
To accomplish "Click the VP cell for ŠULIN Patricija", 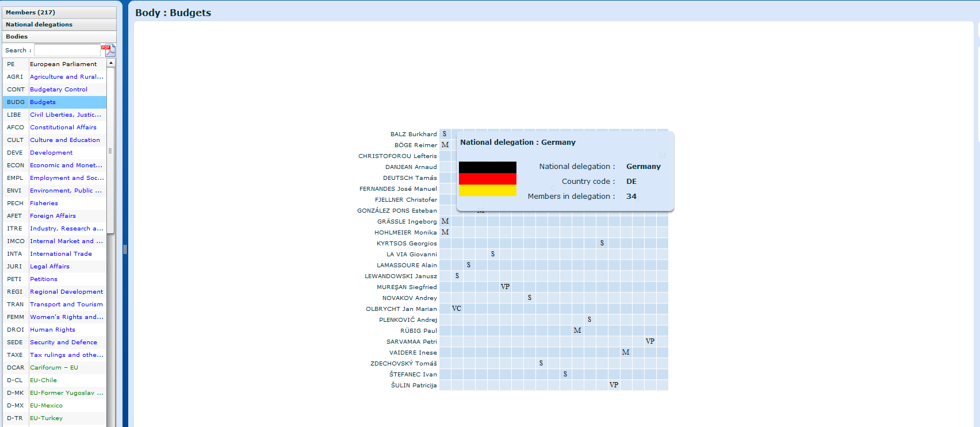I will [x=614, y=385].
